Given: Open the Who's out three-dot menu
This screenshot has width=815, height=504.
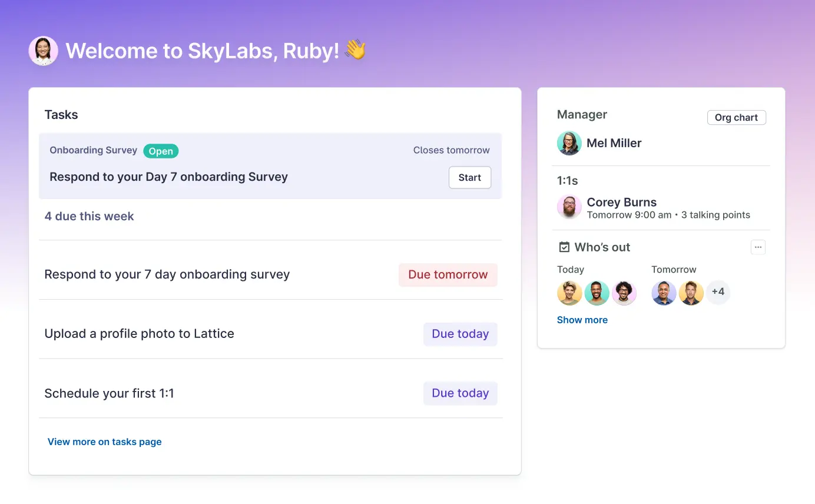Looking at the screenshot, I should pyautogui.click(x=758, y=247).
